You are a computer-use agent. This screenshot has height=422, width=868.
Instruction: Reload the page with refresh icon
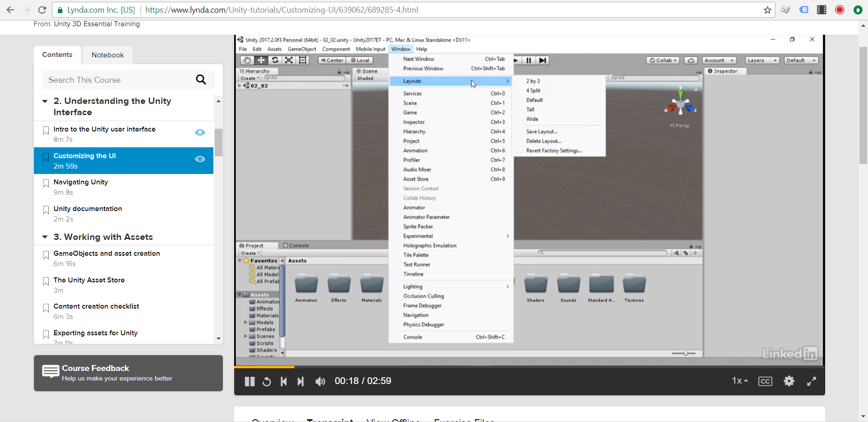(42, 9)
